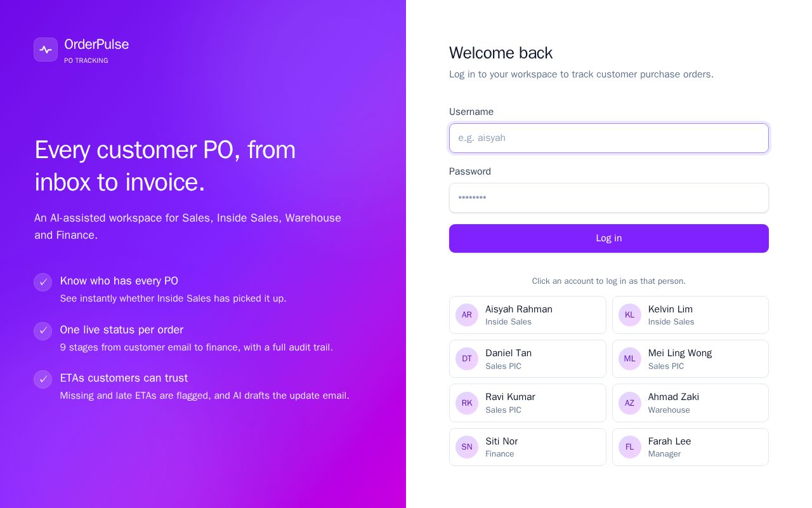812x508 pixels.
Task: Log in as Daniel Tan
Action: 528,359
